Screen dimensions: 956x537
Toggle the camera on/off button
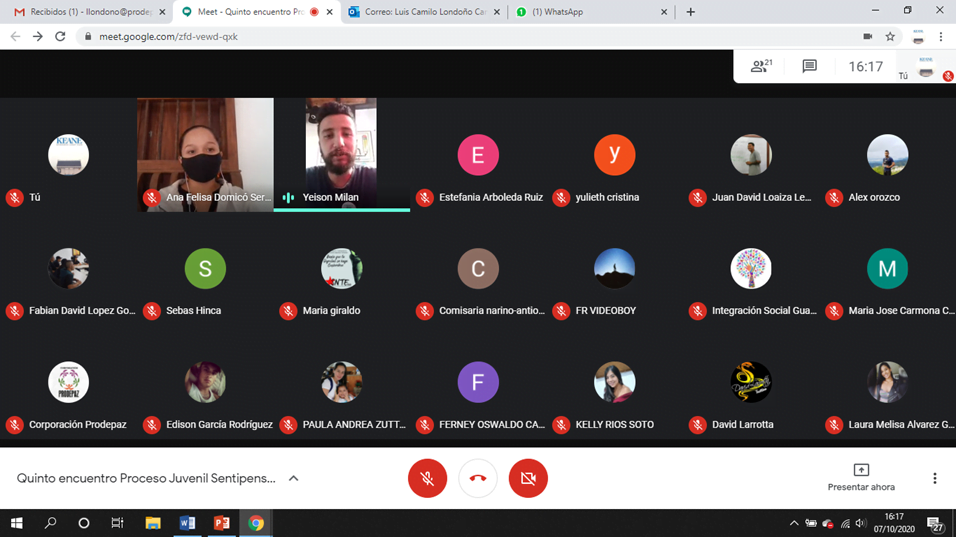(x=528, y=479)
